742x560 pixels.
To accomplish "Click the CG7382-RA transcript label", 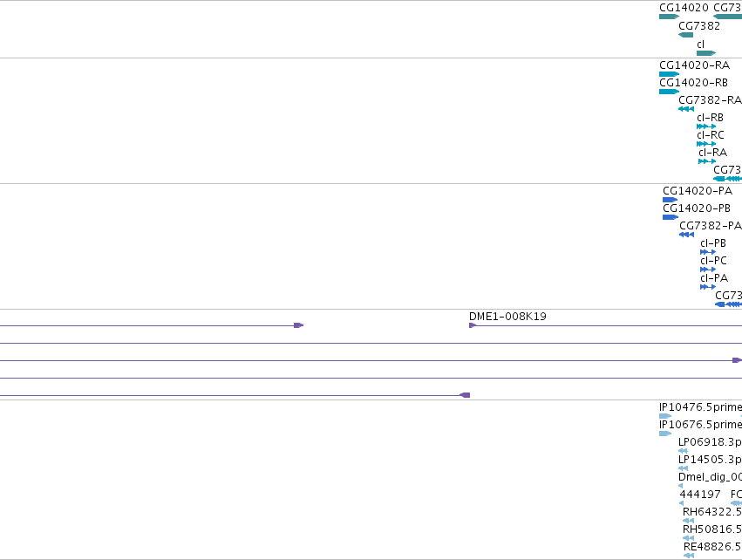I will click(710, 100).
